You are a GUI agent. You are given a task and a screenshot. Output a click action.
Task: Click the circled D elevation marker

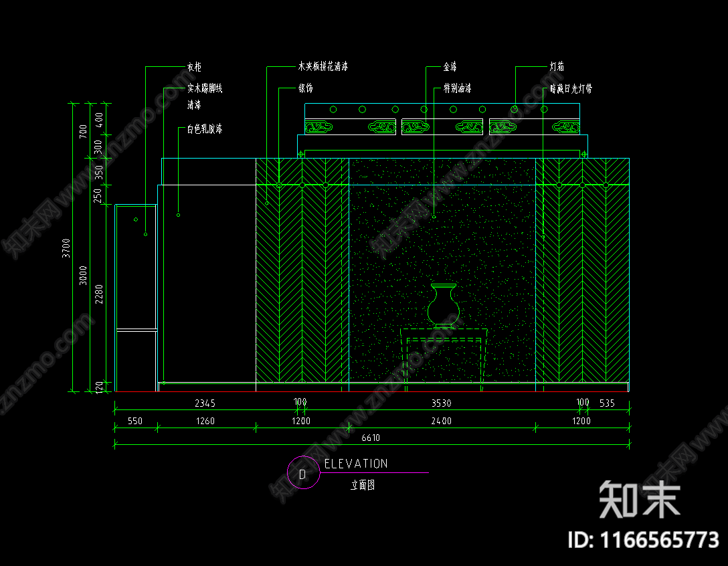303,473
